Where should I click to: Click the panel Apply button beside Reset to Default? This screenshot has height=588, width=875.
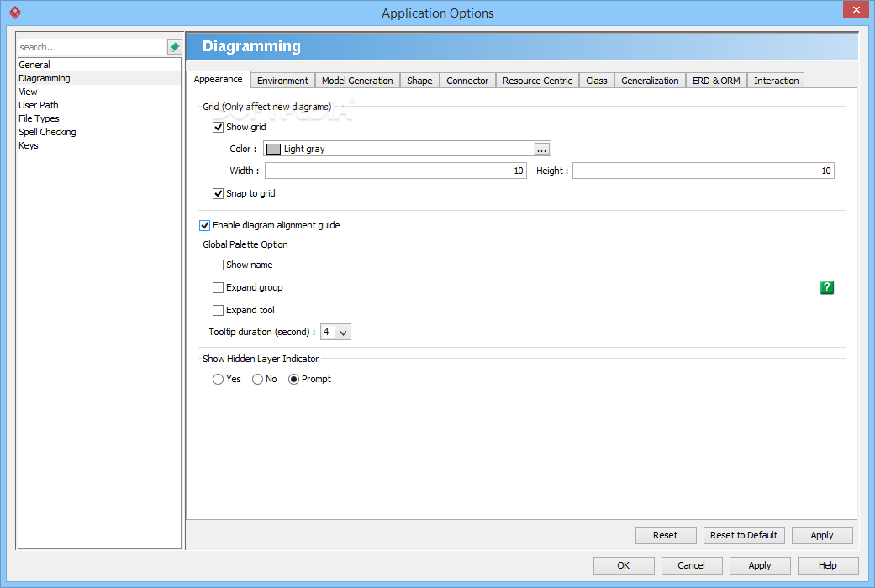pos(822,536)
